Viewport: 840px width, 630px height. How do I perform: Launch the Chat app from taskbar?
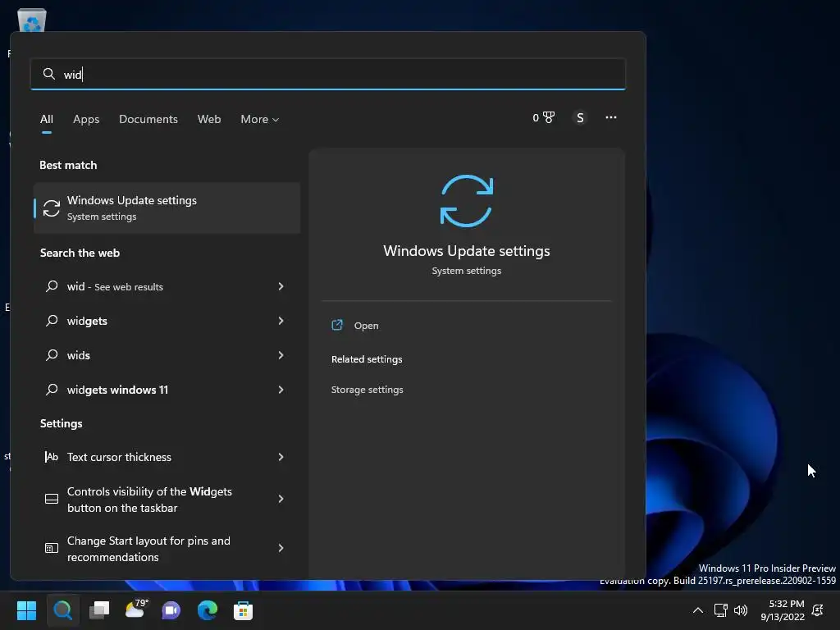pyautogui.click(x=171, y=610)
